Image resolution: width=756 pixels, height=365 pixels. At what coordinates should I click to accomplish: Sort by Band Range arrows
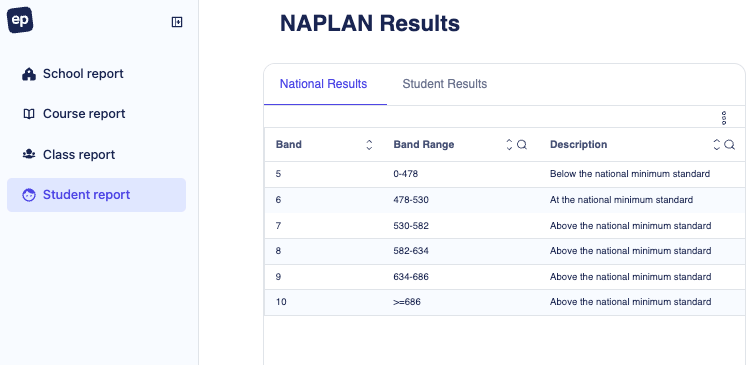[x=509, y=145]
